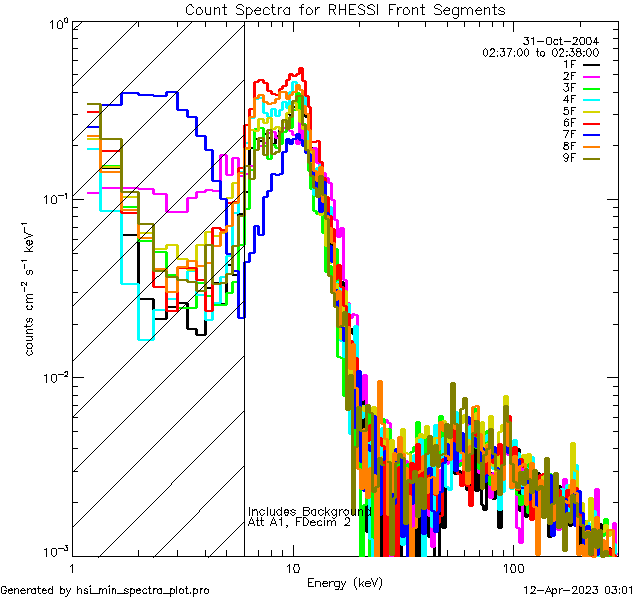
Task: Click the rotated counts y-axis label
Action: (32, 288)
